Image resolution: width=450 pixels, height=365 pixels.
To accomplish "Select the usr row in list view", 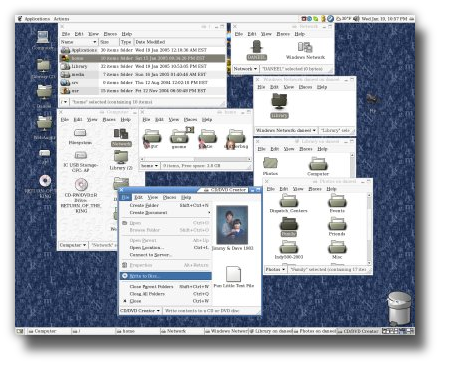I will 143,91.
